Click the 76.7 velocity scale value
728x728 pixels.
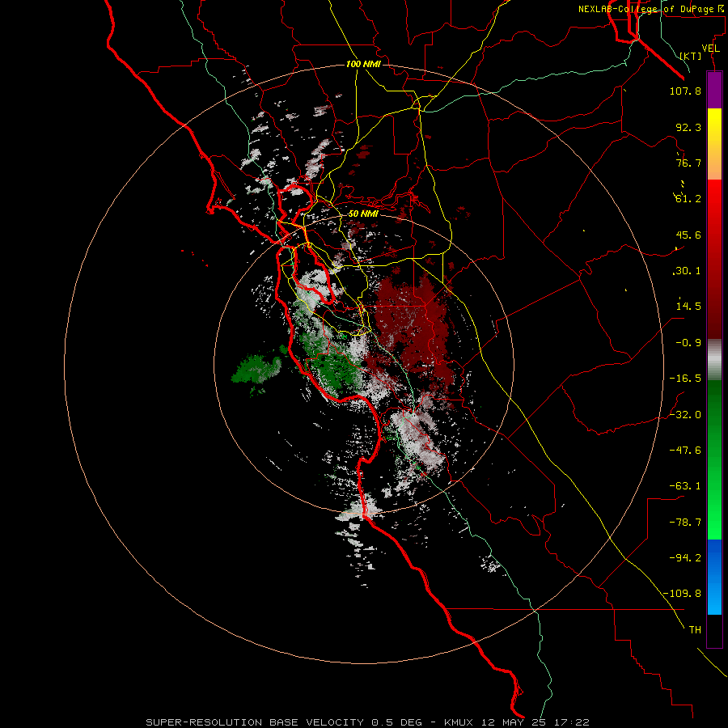pos(688,163)
